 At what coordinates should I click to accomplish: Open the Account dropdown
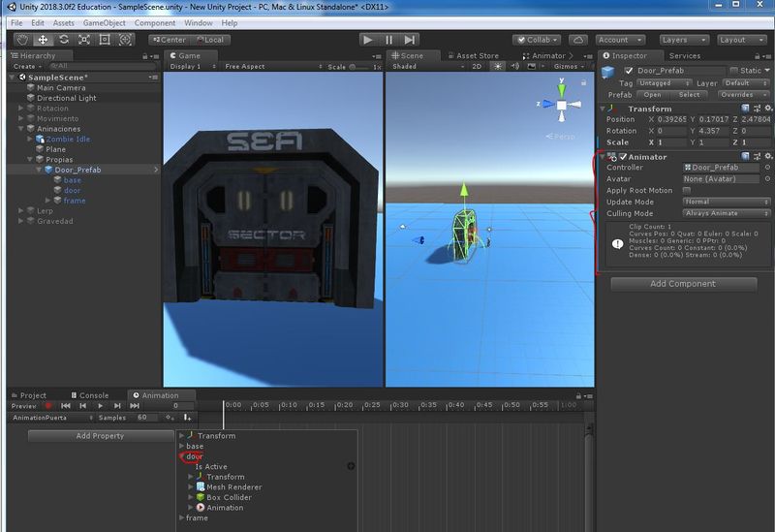[x=620, y=40]
